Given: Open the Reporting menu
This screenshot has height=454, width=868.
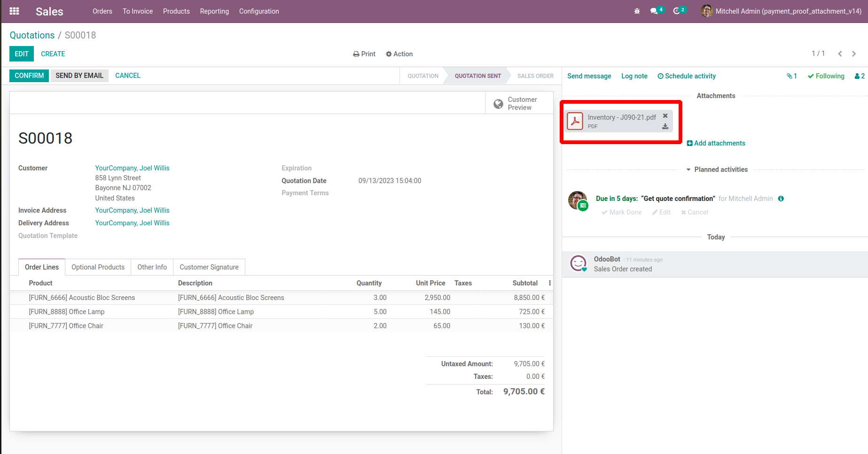Looking at the screenshot, I should (214, 11).
